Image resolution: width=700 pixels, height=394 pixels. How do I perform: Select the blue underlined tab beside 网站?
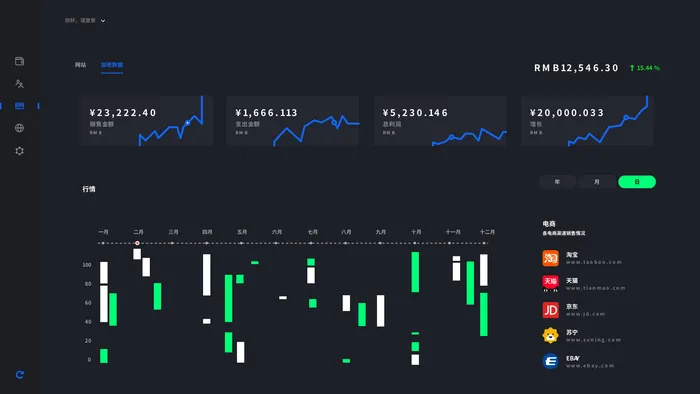[112, 65]
